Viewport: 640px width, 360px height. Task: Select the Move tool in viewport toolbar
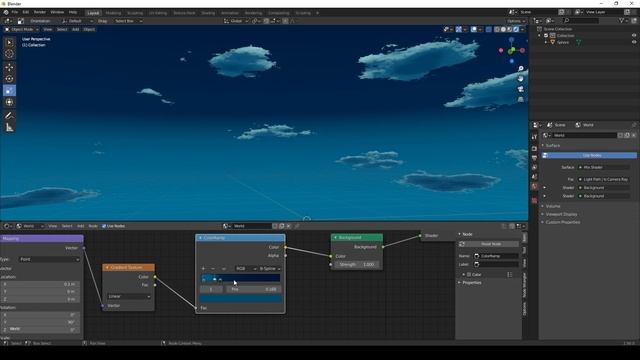[9, 67]
